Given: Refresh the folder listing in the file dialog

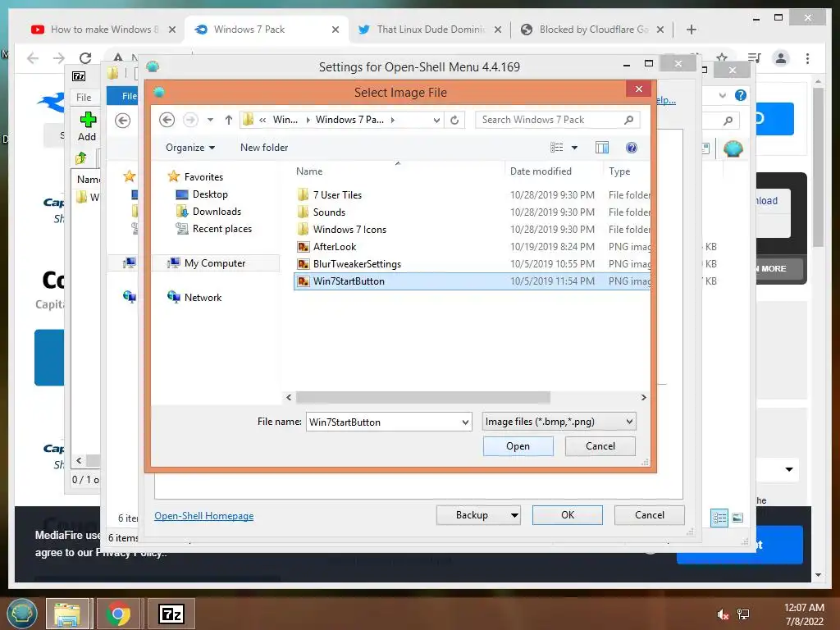Looking at the screenshot, I should click(x=454, y=120).
